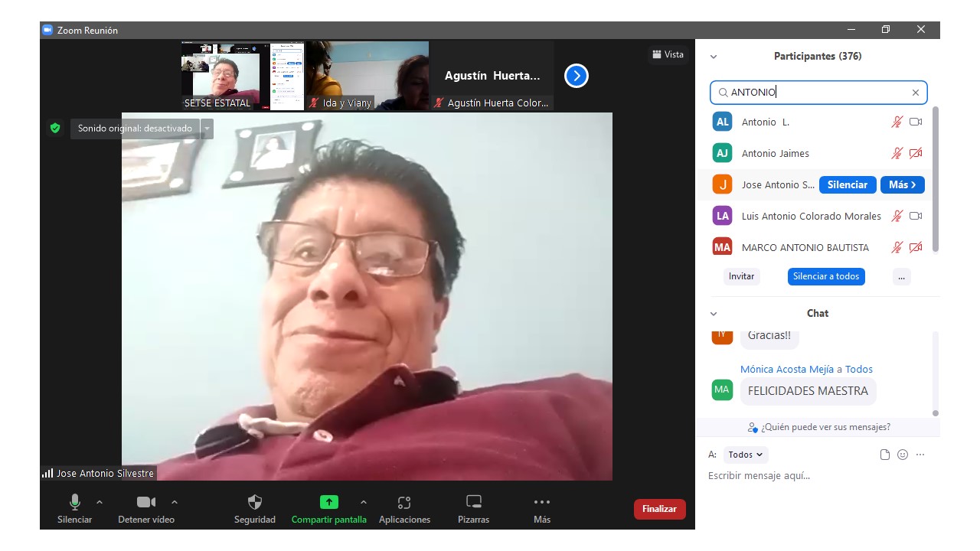Click the Silenciar a todos button
This screenshot has width=980, height=551.
(x=826, y=276)
